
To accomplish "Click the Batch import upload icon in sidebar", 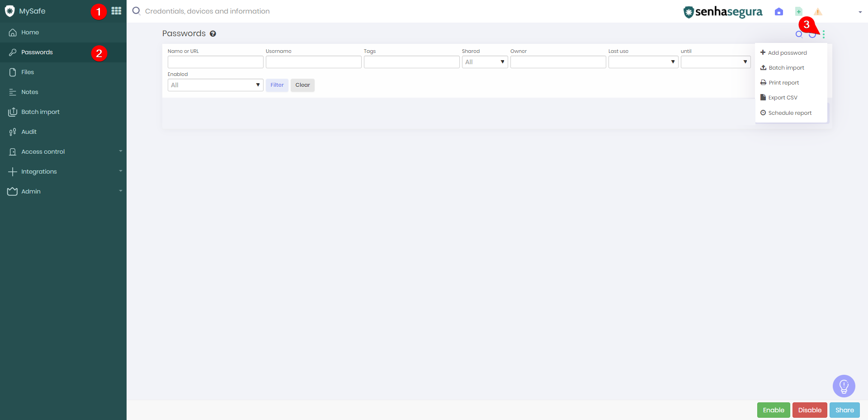I will (x=13, y=112).
